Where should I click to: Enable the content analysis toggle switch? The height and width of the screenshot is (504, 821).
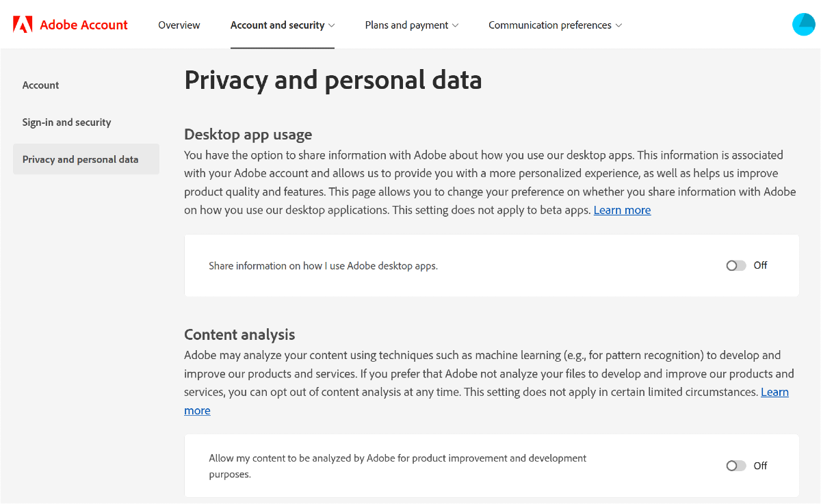(736, 466)
